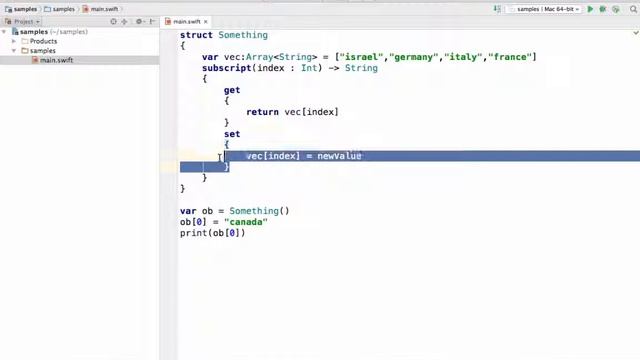Select the samples (~/samples) project root
This screenshot has height=360, width=640.
click(50, 32)
